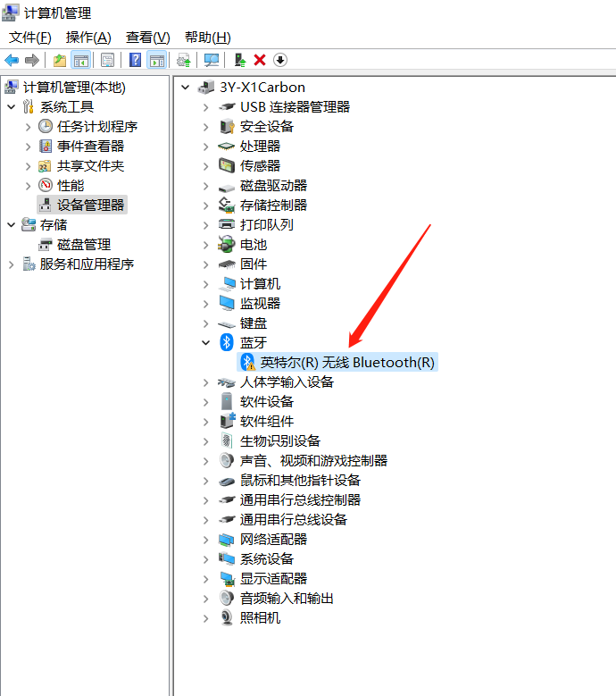Click the 存储控制器 label
Image resolution: width=616 pixels, height=696 pixels.
click(x=274, y=205)
